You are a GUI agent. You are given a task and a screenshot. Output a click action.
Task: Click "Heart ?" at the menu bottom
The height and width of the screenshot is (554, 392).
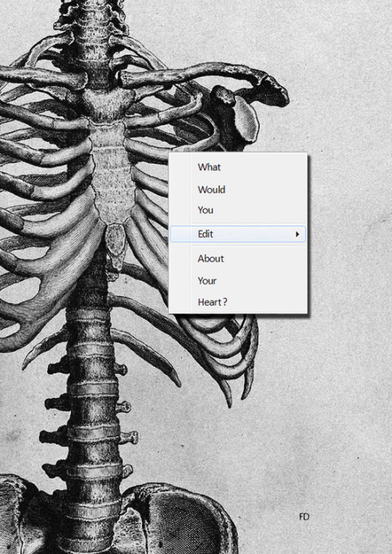point(238,302)
